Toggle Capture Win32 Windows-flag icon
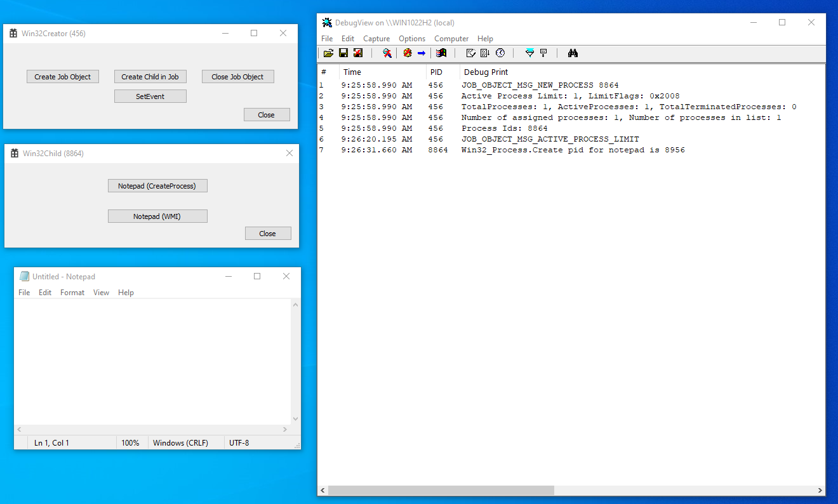Screen dimensions: 838x504 click(x=441, y=53)
